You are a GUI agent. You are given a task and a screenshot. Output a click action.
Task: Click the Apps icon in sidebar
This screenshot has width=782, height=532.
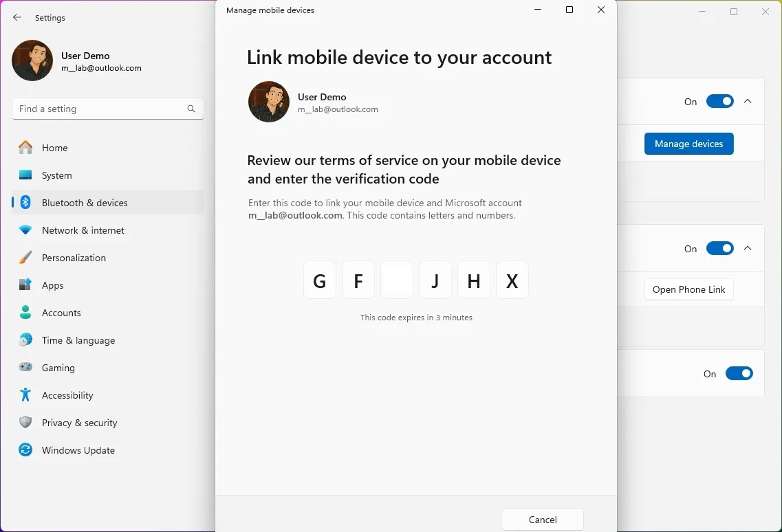click(25, 285)
